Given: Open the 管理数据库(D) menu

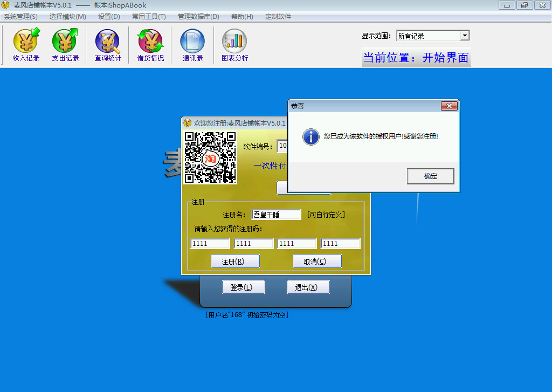Looking at the screenshot, I should tap(198, 17).
